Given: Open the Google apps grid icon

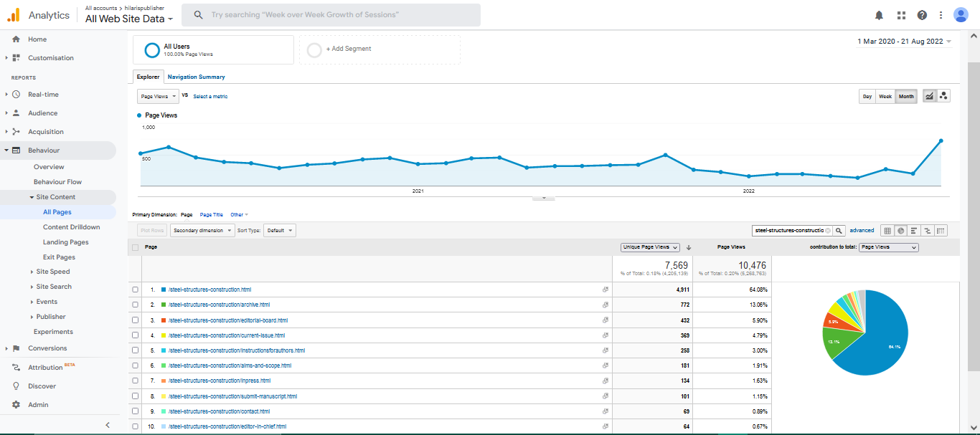Looking at the screenshot, I should tap(901, 15).
